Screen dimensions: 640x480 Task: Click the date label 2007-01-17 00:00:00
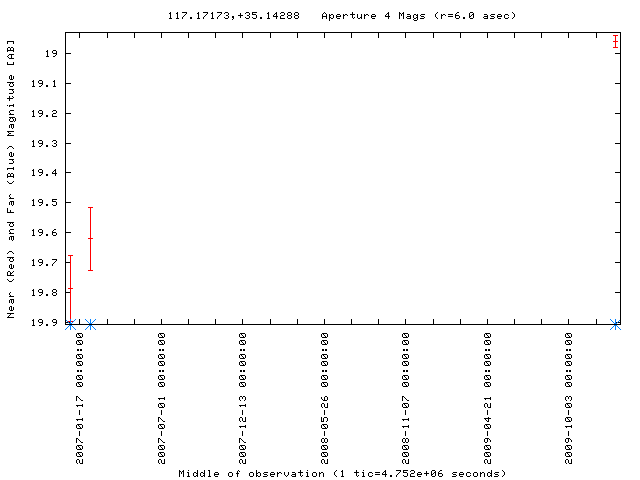80,398
